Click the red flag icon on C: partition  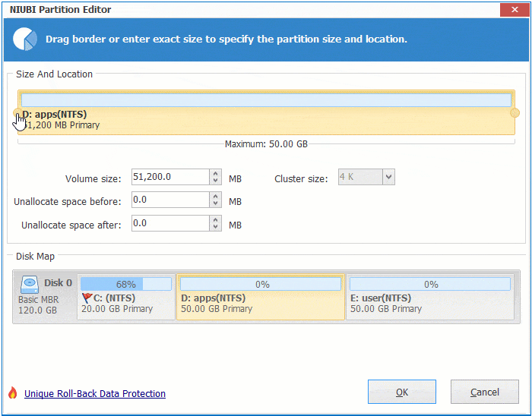[x=87, y=298]
